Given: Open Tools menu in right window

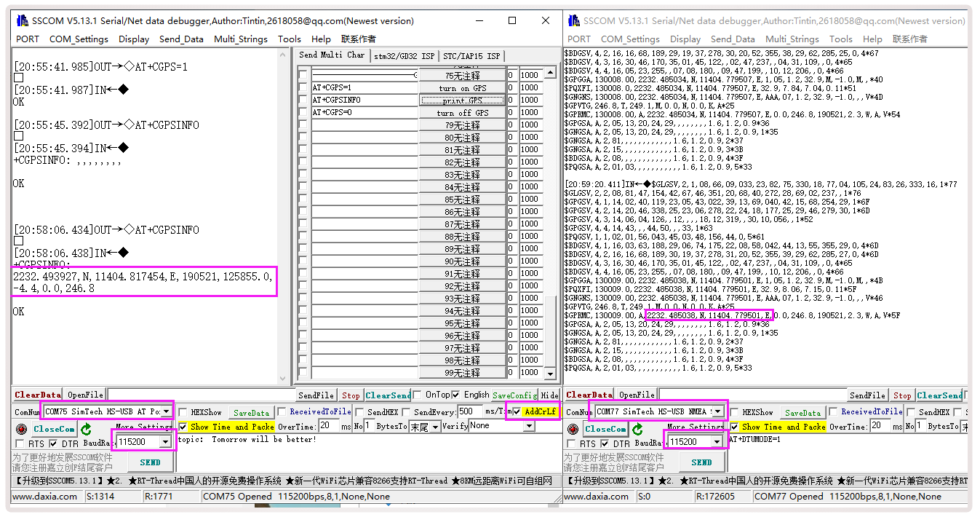Looking at the screenshot, I should click(840, 39).
